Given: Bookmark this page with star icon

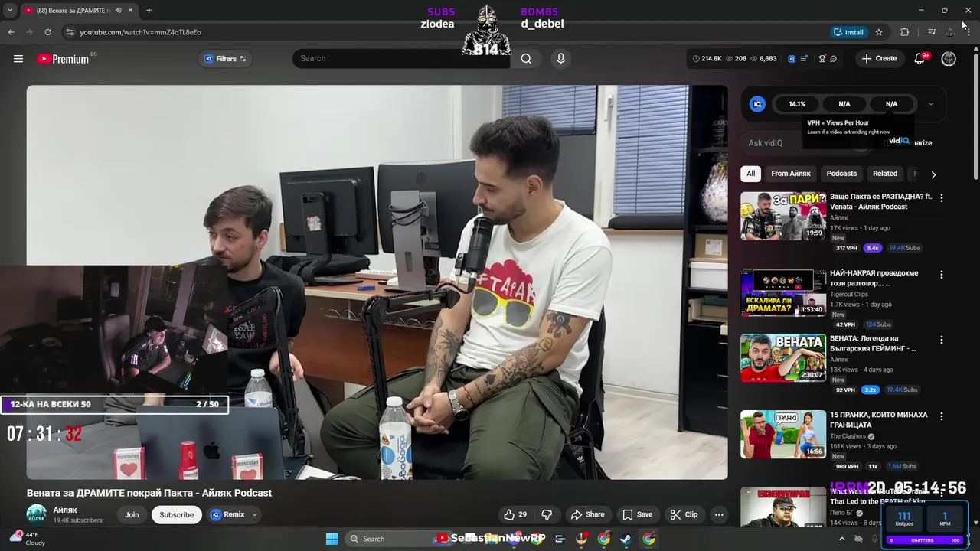Looking at the screenshot, I should pyautogui.click(x=879, y=32).
